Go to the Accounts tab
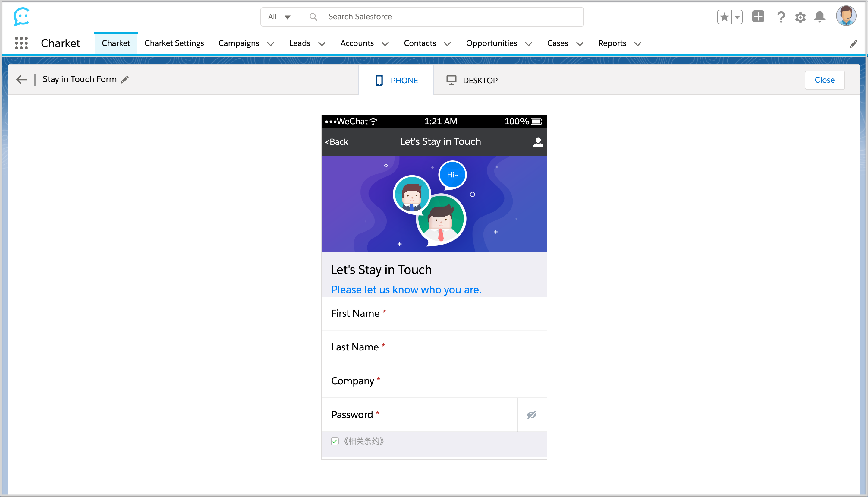The image size is (868, 497). pyautogui.click(x=357, y=43)
